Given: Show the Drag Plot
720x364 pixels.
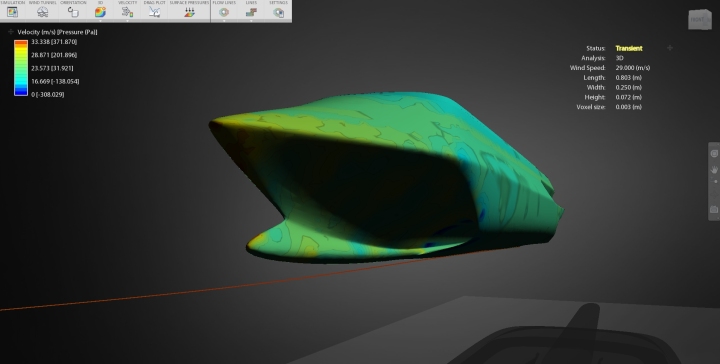Looking at the screenshot, I should 154,12.
